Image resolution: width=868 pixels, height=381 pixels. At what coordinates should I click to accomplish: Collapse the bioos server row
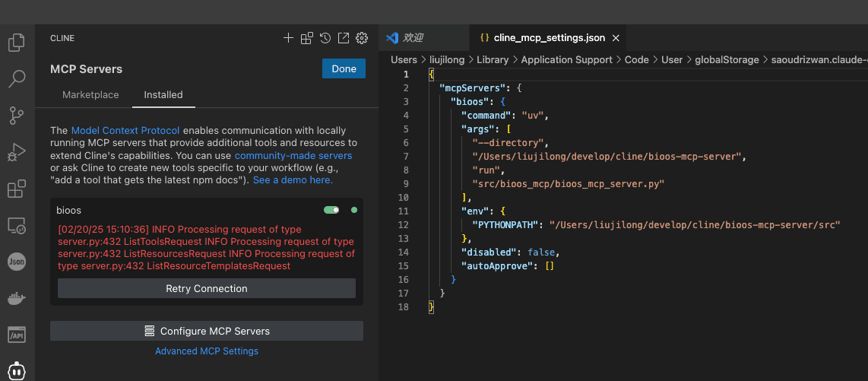(207, 211)
